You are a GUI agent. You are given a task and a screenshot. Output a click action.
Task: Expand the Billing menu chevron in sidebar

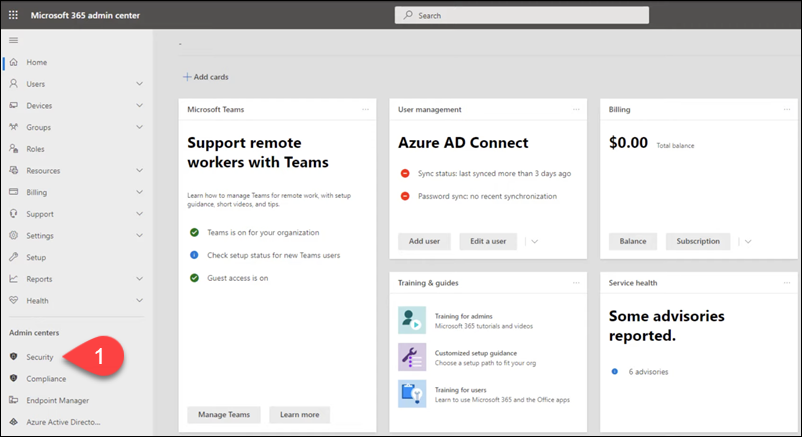(x=139, y=192)
